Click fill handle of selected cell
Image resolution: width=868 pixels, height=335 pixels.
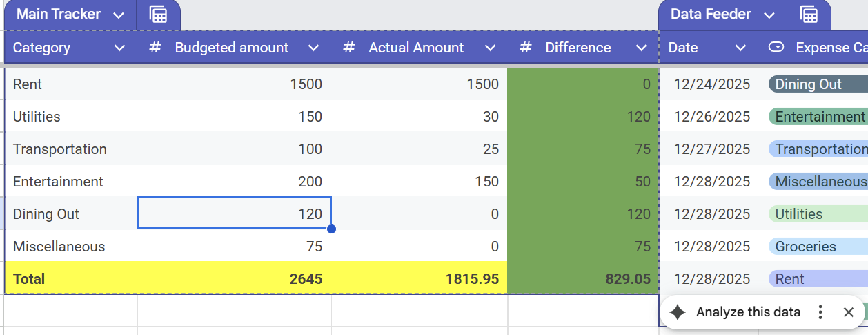pos(331,229)
